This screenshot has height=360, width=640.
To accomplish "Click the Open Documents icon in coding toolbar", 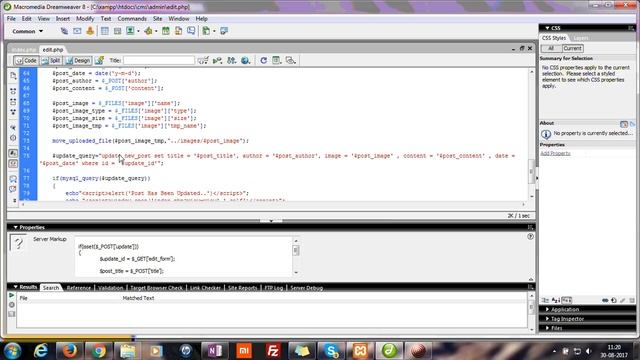I will [13, 76].
